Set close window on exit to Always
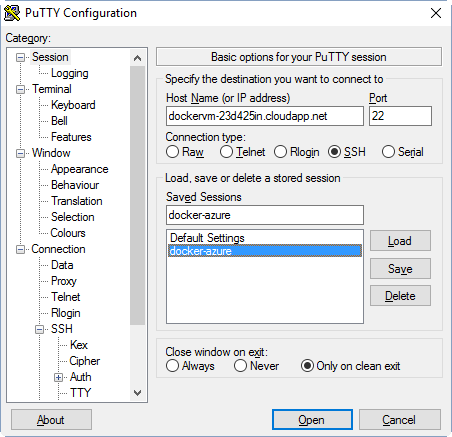The image size is (452, 437). (172, 366)
